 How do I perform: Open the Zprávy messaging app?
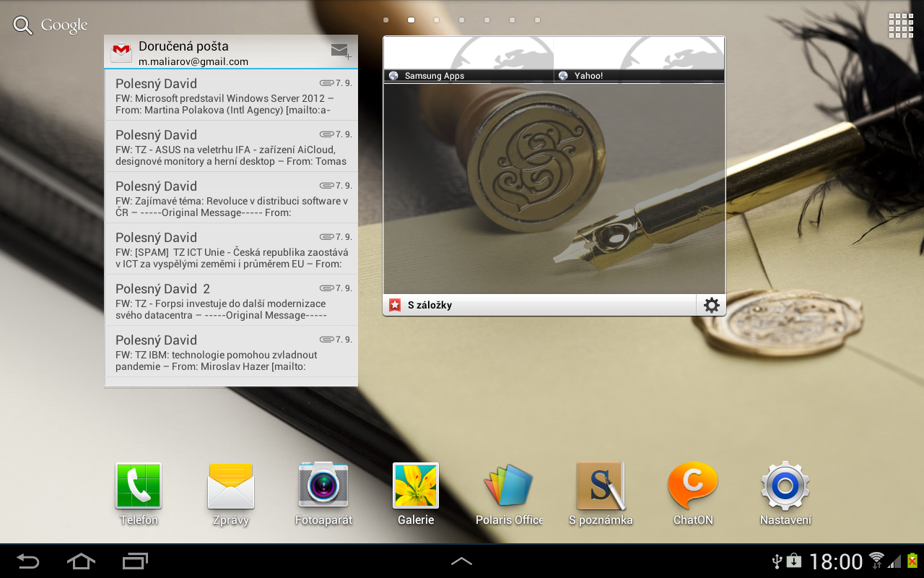pyautogui.click(x=230, y=486)
